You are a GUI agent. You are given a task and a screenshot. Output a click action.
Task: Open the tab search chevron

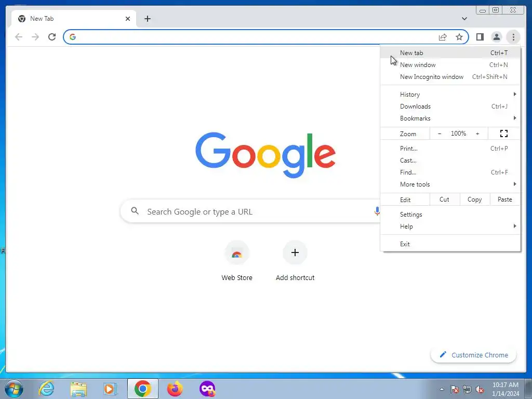(464, 19)
